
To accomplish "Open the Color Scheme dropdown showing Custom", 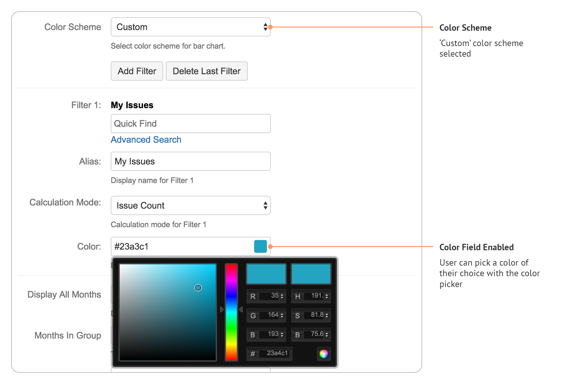I will click(x=191, y=27).
